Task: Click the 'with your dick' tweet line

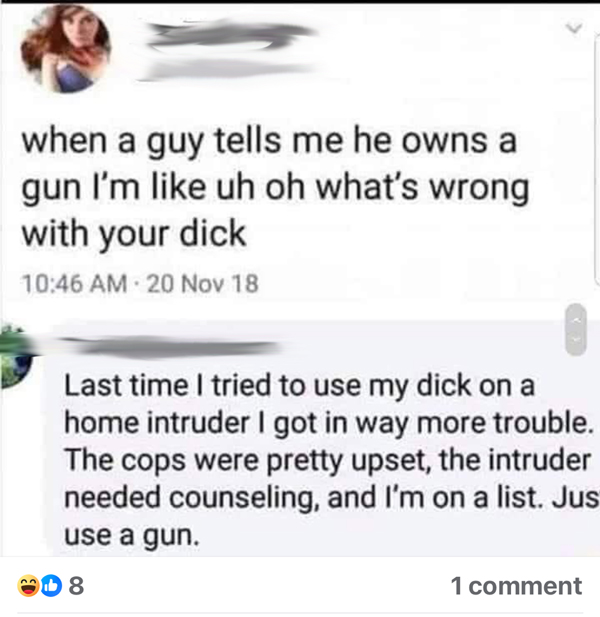Action: [x=134, y=234]
